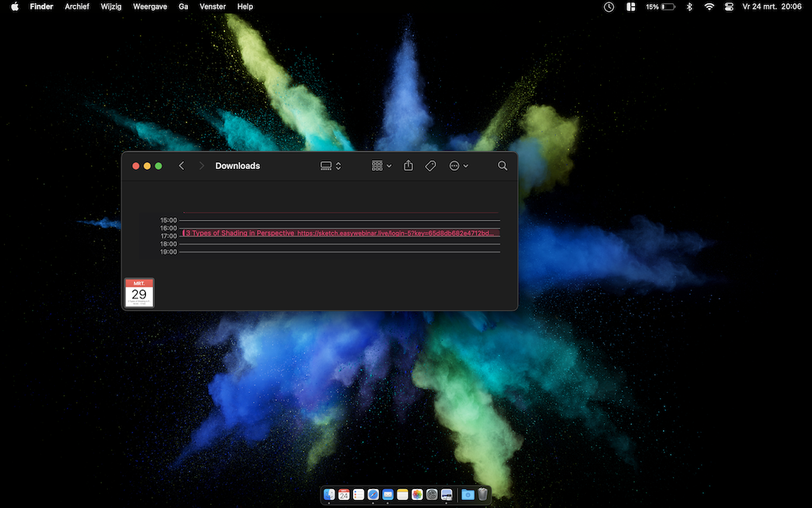Click the 15:00 time label in preview
The height and width of the screenshot is (508, 812).
[x=168, y=221]
